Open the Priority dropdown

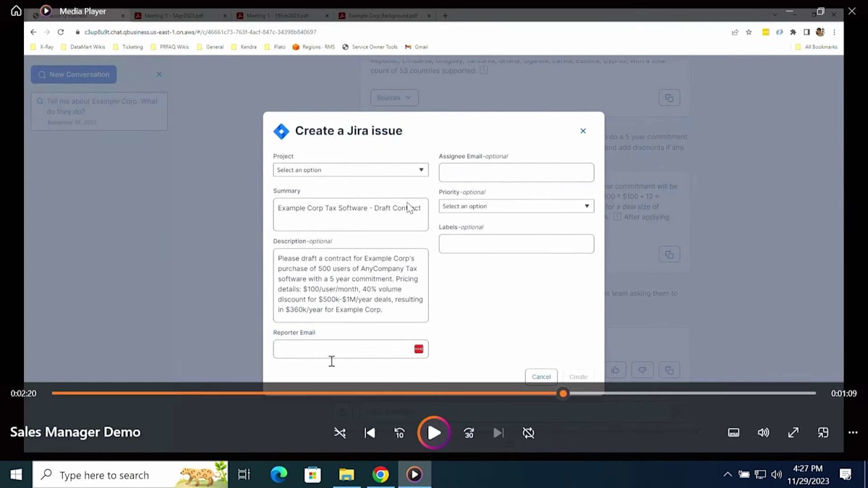coord(516,206)
